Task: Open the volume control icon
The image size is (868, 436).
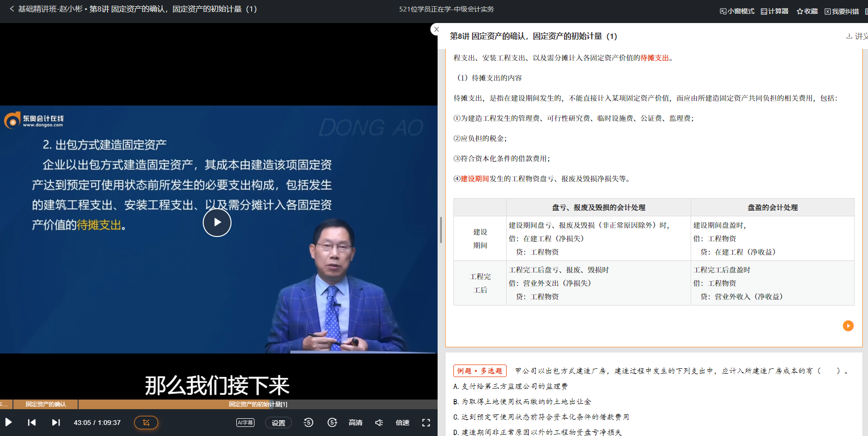Action: [x=379, y=423]
